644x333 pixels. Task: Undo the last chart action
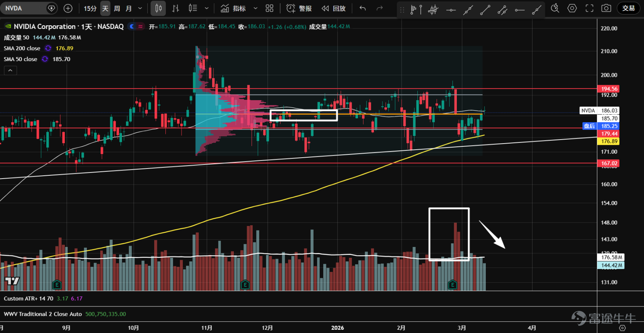click(363, 8)
